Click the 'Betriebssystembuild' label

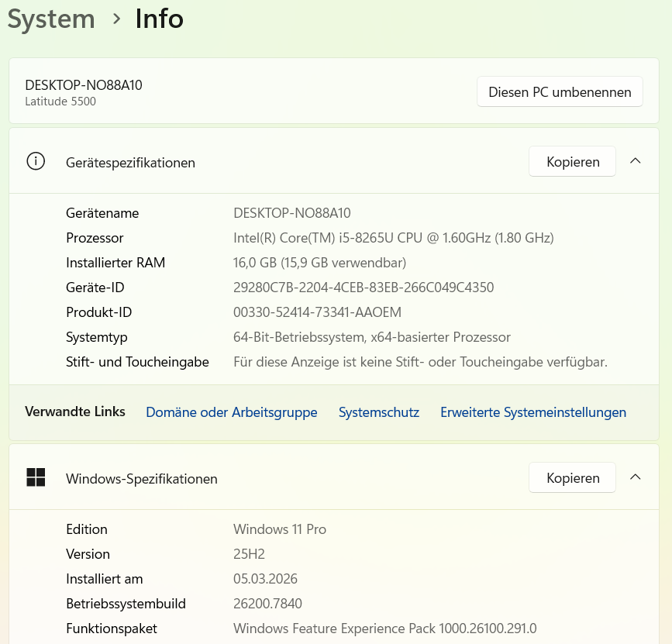pyautogui.click(x=126, y=604)
